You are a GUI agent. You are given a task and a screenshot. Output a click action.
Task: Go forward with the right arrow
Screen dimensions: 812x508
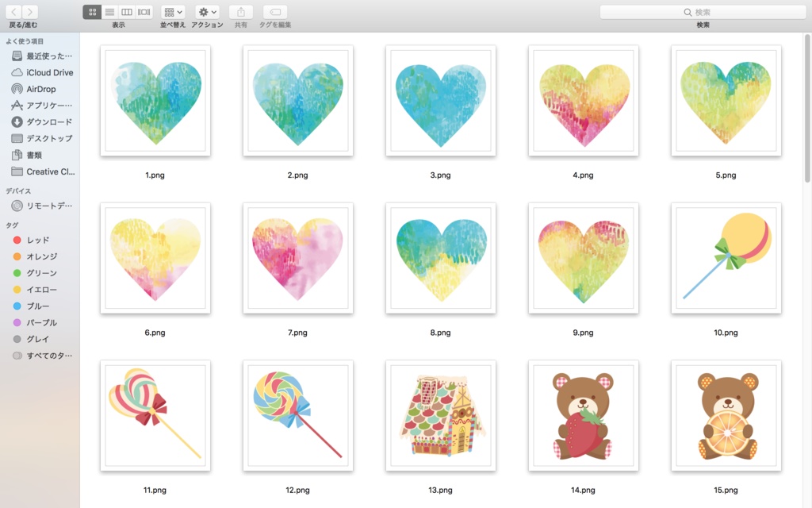30,12
